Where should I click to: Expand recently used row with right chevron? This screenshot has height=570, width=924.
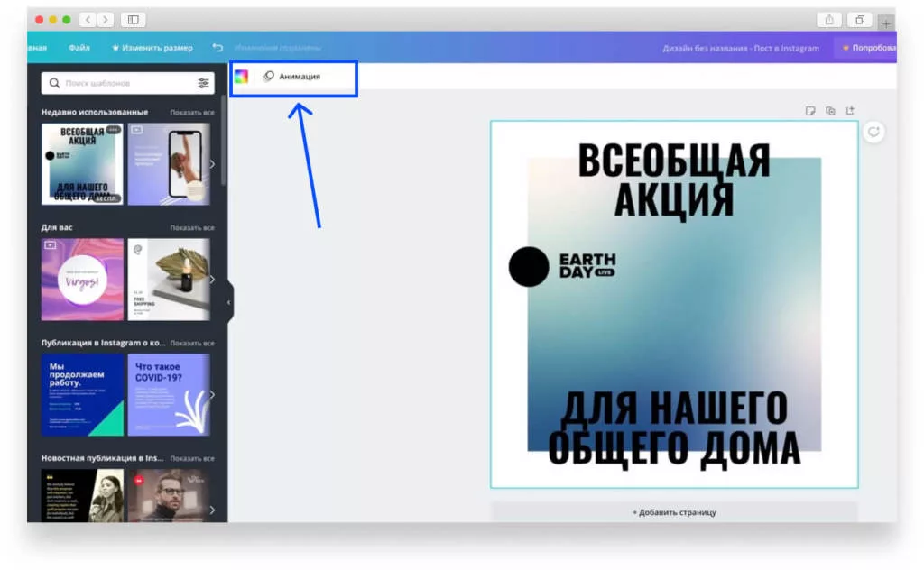point(212,164)
